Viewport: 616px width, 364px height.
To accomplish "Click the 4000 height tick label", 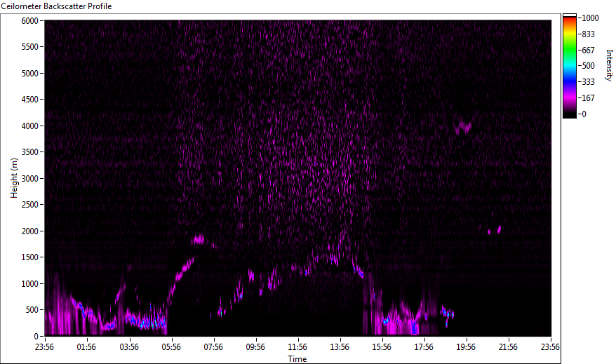I will point(30,126).
